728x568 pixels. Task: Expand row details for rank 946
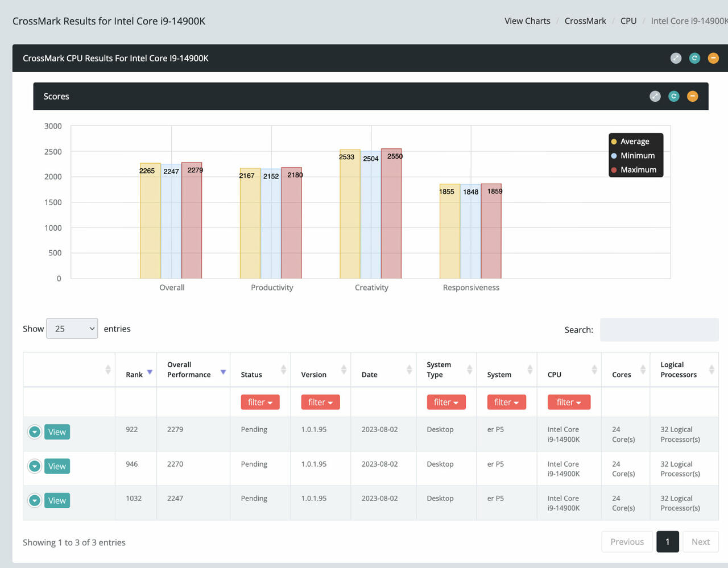[35, 466]
